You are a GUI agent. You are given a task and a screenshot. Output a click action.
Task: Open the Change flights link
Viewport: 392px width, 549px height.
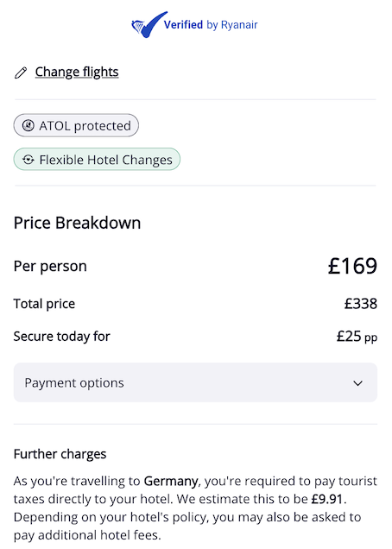click(x=77, y=73)
